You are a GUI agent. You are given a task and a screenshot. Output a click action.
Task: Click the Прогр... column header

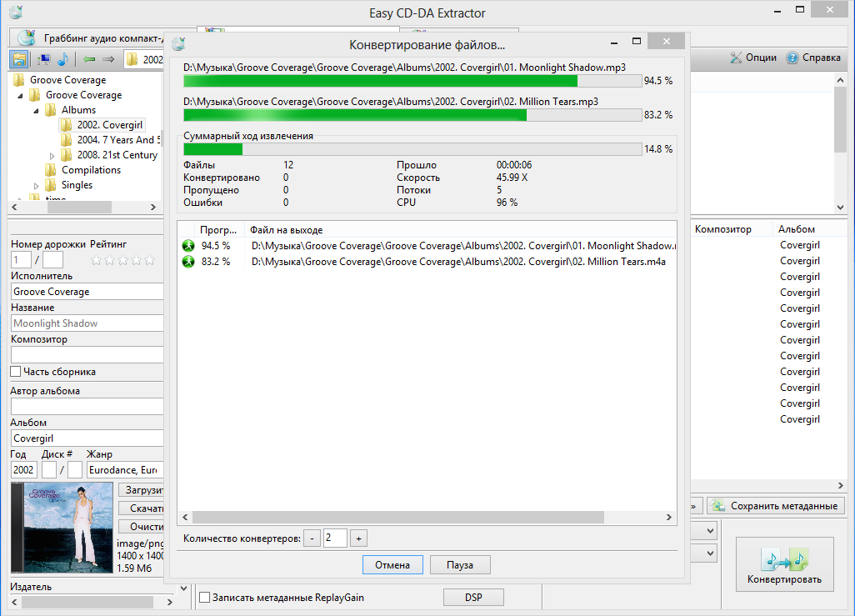click(x=218, y=230)
